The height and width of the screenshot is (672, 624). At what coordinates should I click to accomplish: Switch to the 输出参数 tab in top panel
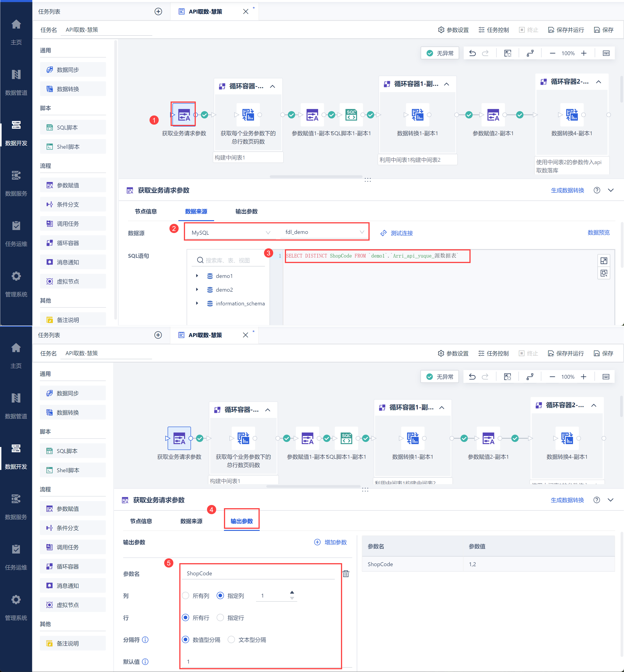(246, 211)
